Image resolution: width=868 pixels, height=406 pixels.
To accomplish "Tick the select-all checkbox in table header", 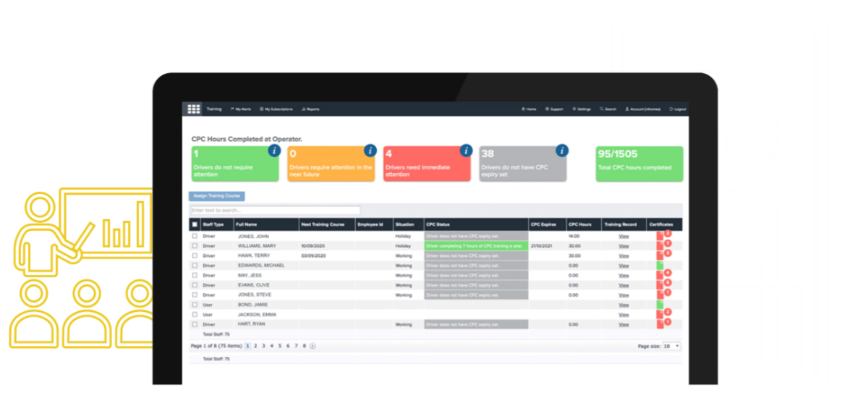I will pyautogui.click(x=195, y=224).
